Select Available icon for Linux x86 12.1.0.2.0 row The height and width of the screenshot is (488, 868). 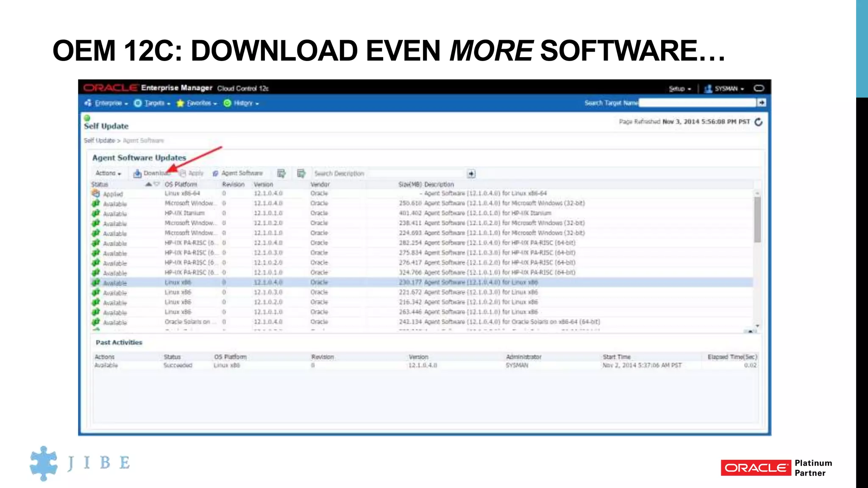pos(96,302)
